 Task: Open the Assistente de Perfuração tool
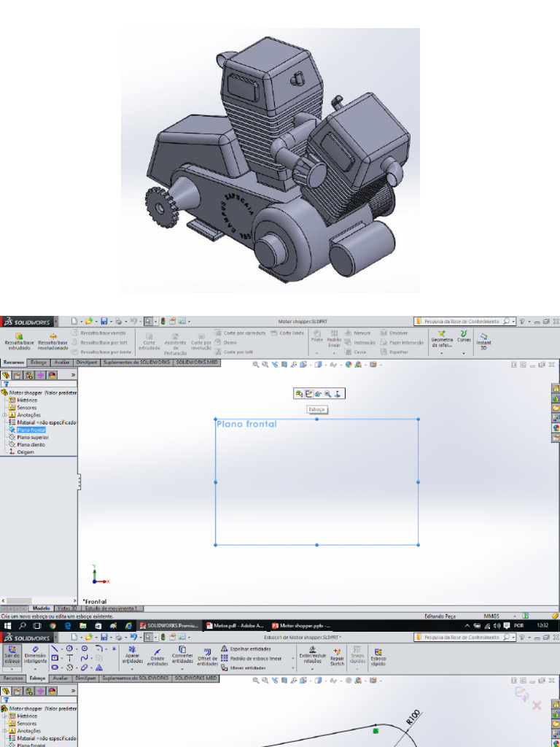tap(175, 344)
